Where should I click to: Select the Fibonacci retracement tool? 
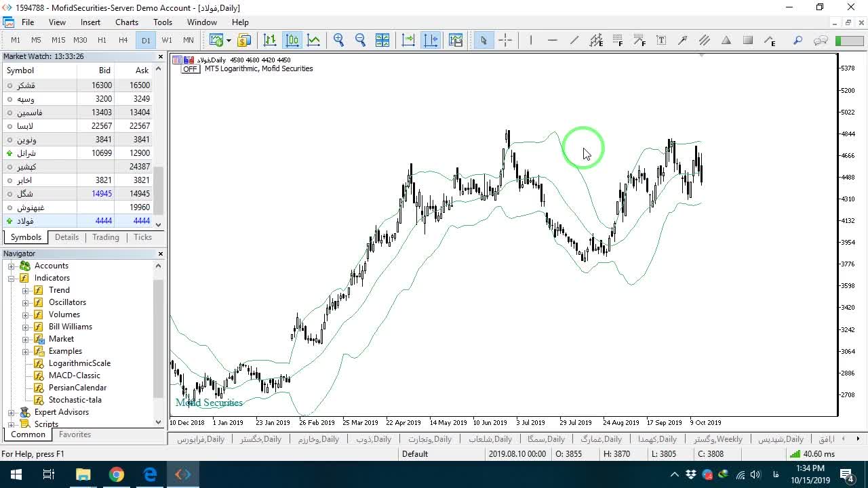point(618,40)
